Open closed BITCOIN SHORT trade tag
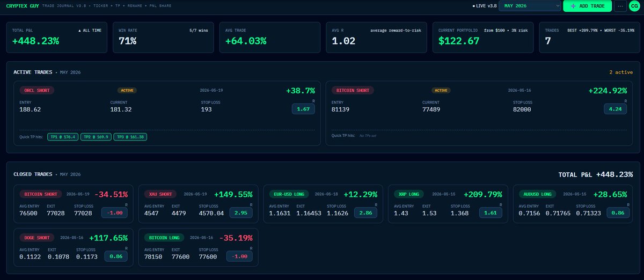Screen dimensions: 644x280 tap(41, 194)
